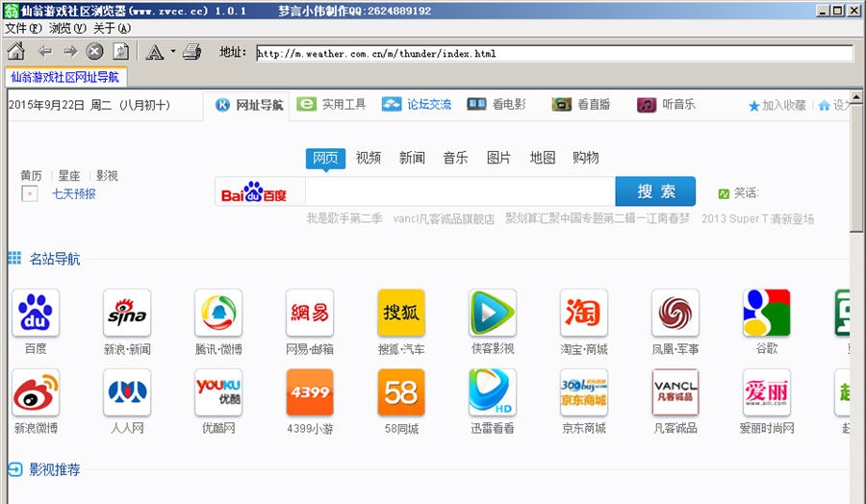Stop page loading with the X icon

(94, 52)
